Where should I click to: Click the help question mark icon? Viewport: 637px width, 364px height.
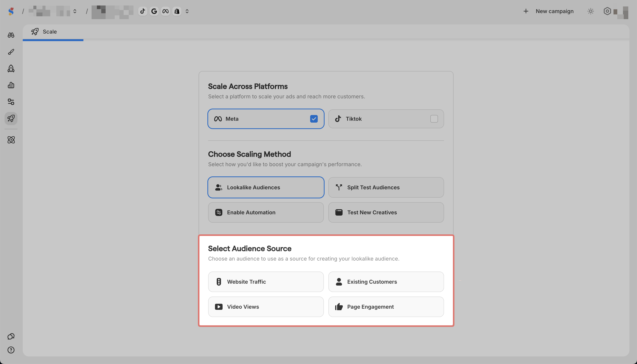tap(11, 350)
